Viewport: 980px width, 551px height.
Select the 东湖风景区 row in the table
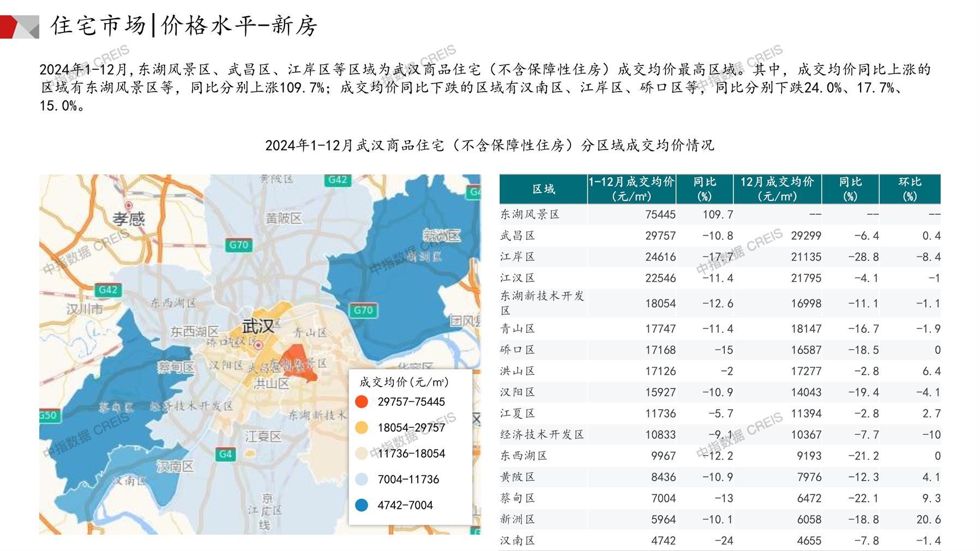530,214
